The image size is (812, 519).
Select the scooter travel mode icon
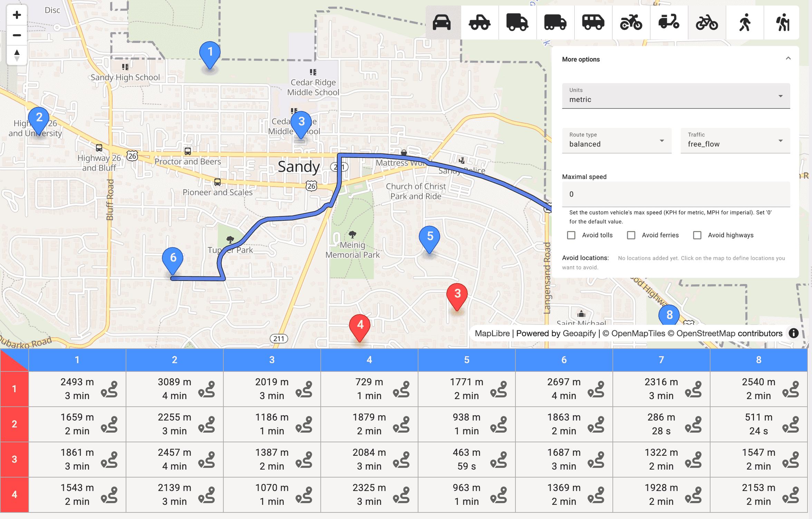point(669,23)
